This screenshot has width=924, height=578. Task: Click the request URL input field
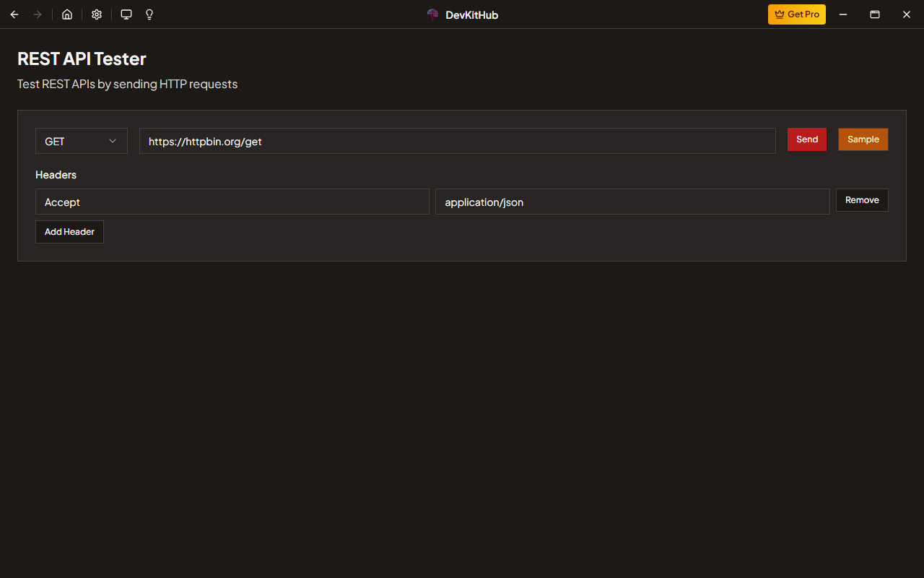pyautogui.click(x=458, y=141)
